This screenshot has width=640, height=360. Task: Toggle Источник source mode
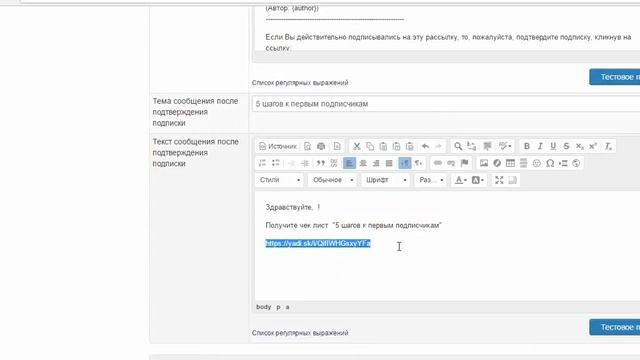278,146
